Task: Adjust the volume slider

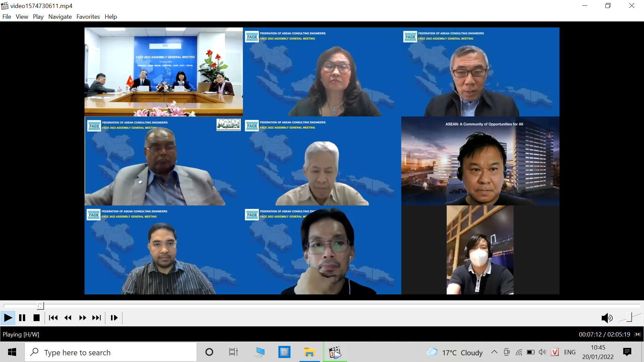Action: coord(629,317)
